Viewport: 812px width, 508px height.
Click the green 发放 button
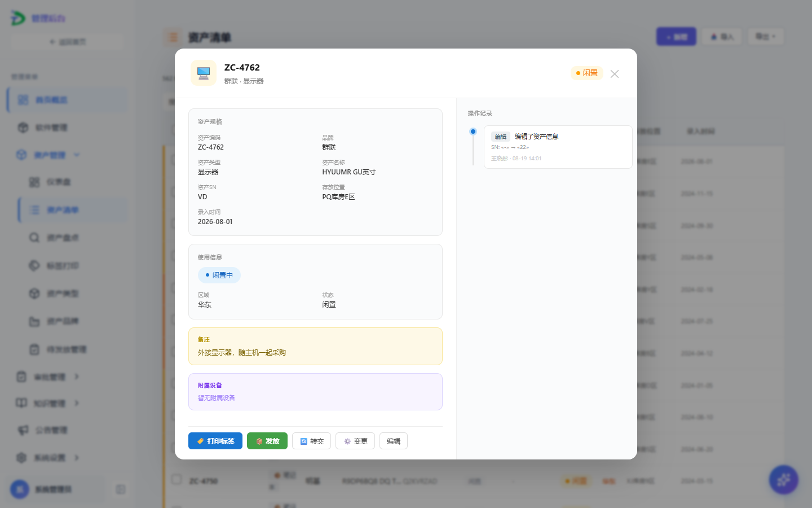[267, 441]
